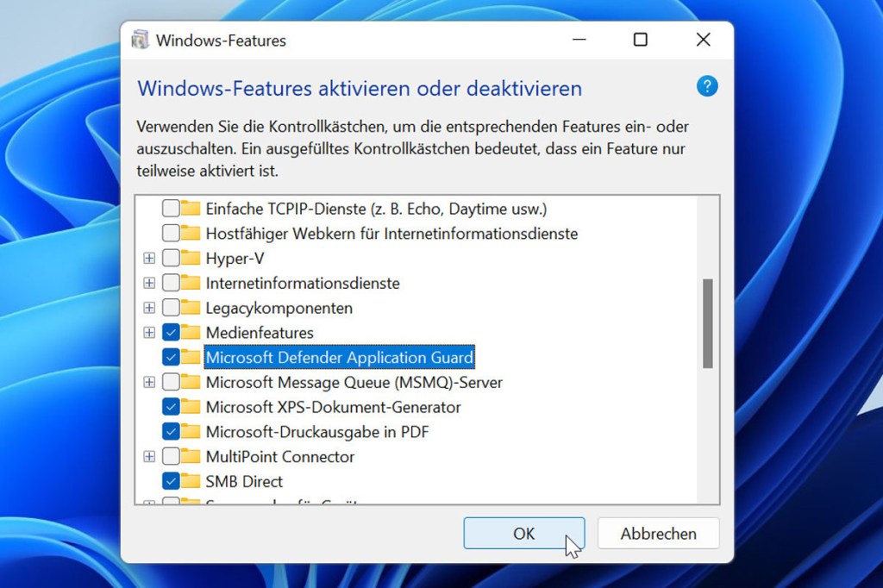Tick the MultiPoint Connector checkbox
The height and width of the screenshot is (588, 883).
pos(171,456)
